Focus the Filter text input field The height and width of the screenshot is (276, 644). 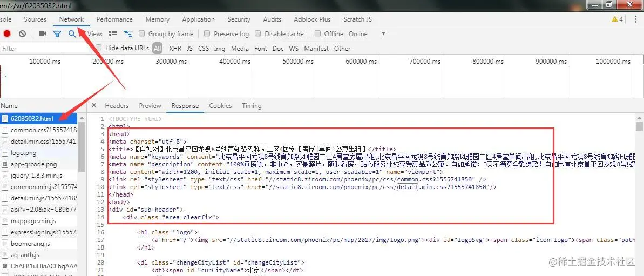(45, 49)
